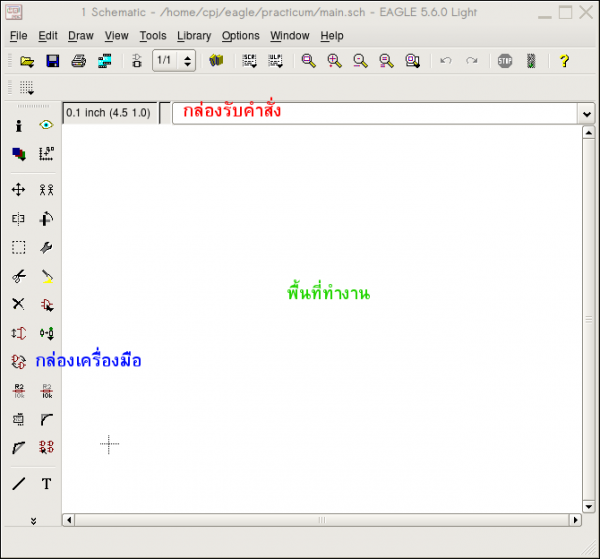
Task: Activate the Show (eye) tool
Action: click(46, 126)
